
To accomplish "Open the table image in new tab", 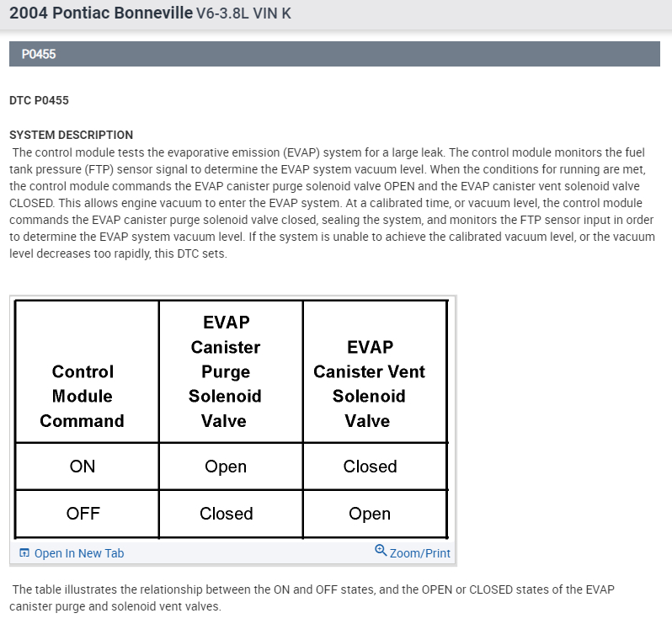I will [78, 553].
